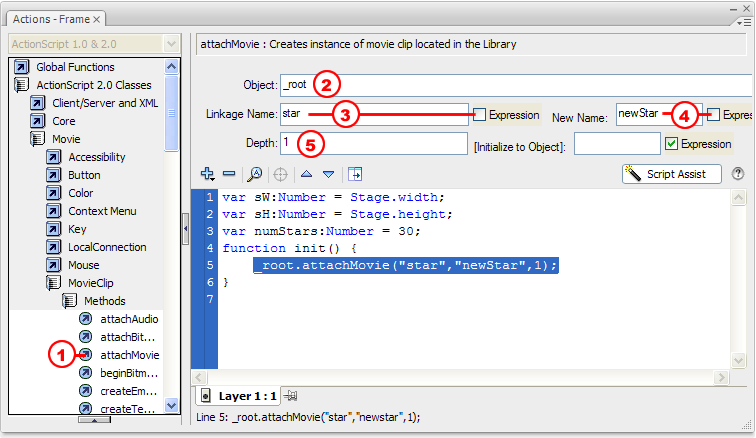Screen dimensions: 756x438
Task: Toggle Expression checkbox for New Name
Action: pyautogui.click(x=713, y=115)
